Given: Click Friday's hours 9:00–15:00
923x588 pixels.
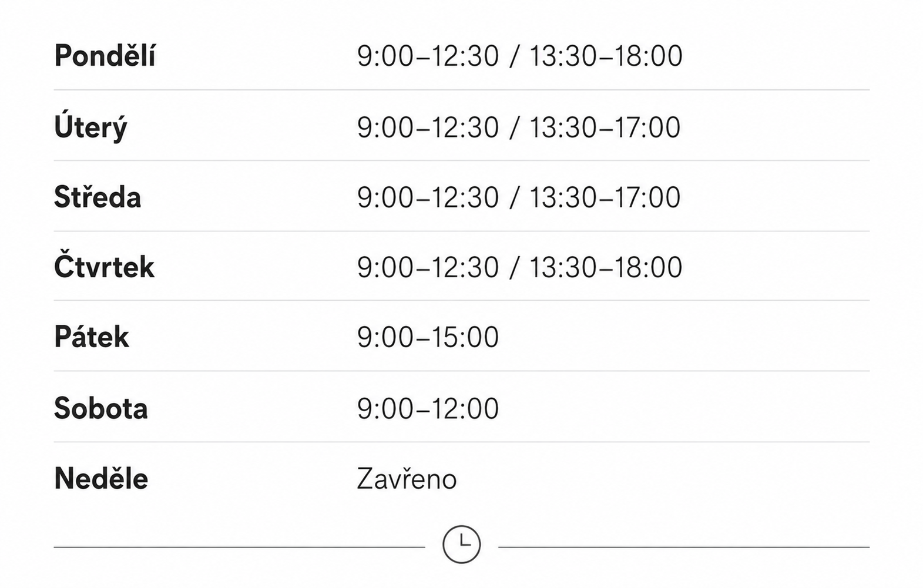Looking at the screenshot, I should point(428,337).
